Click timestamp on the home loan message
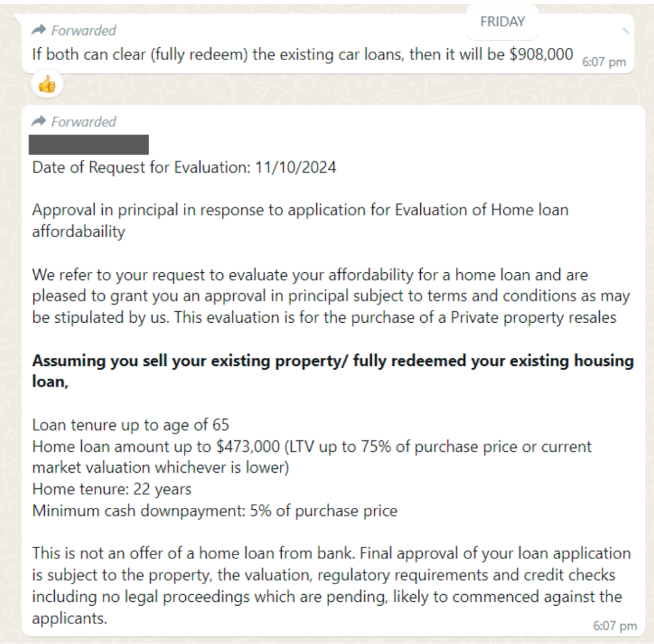Image resolution: width=654 pixels, height=644 pixels. pos(614,625)
